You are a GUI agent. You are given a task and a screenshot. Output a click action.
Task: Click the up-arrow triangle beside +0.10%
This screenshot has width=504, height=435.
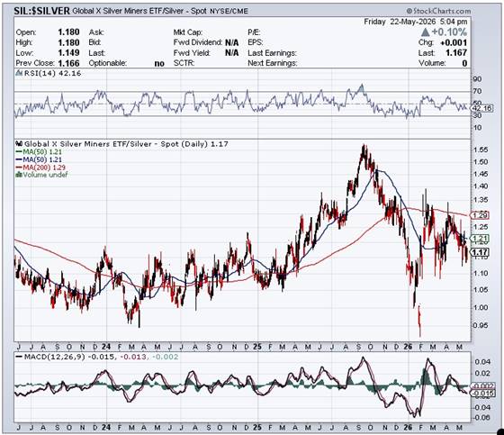pos(425,32)
